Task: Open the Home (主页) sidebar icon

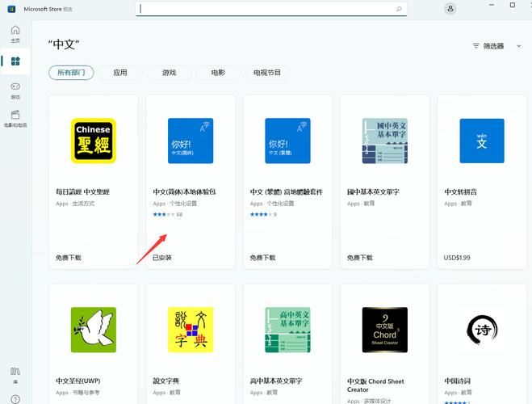Action: 15,33
